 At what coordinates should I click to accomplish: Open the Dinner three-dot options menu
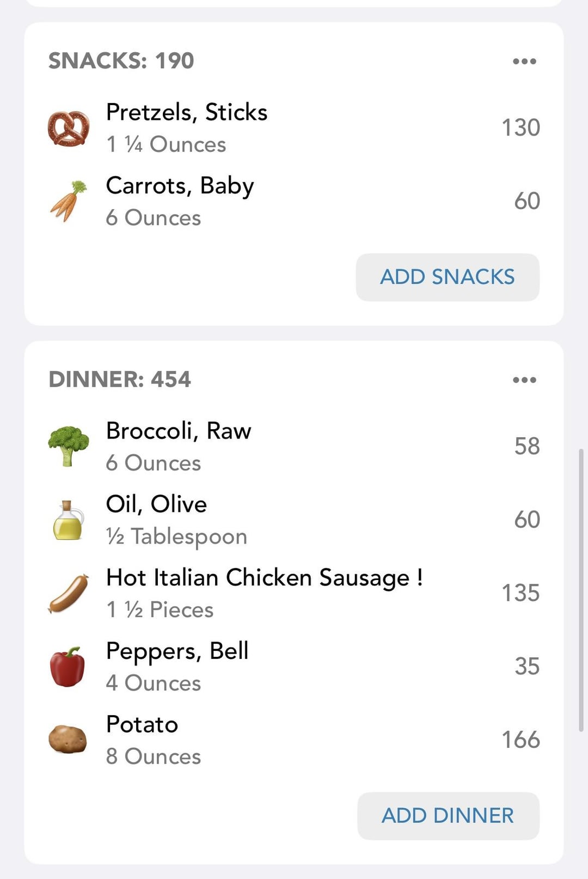click(x=524, y=380)
